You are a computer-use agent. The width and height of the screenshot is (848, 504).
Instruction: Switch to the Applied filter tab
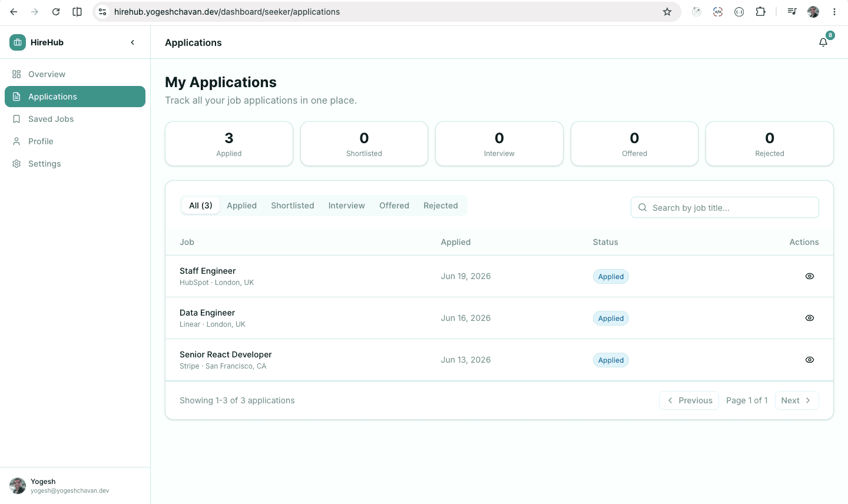241,205
